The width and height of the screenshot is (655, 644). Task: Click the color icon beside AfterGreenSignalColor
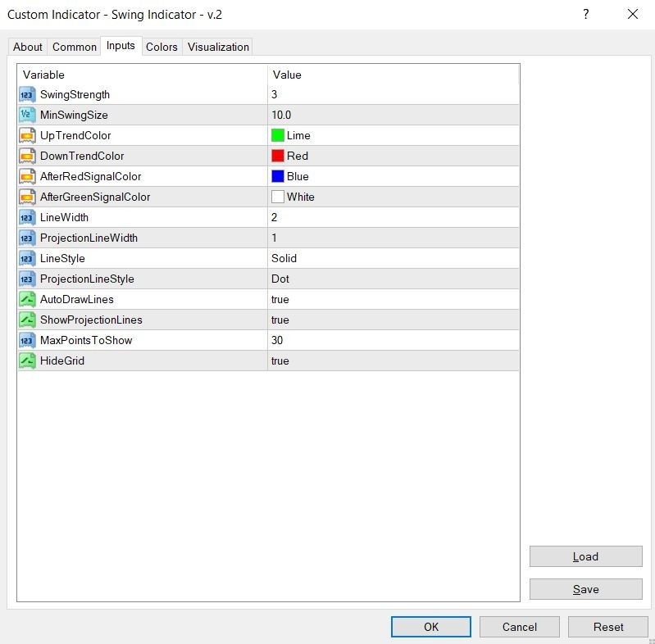coord(27,197)
